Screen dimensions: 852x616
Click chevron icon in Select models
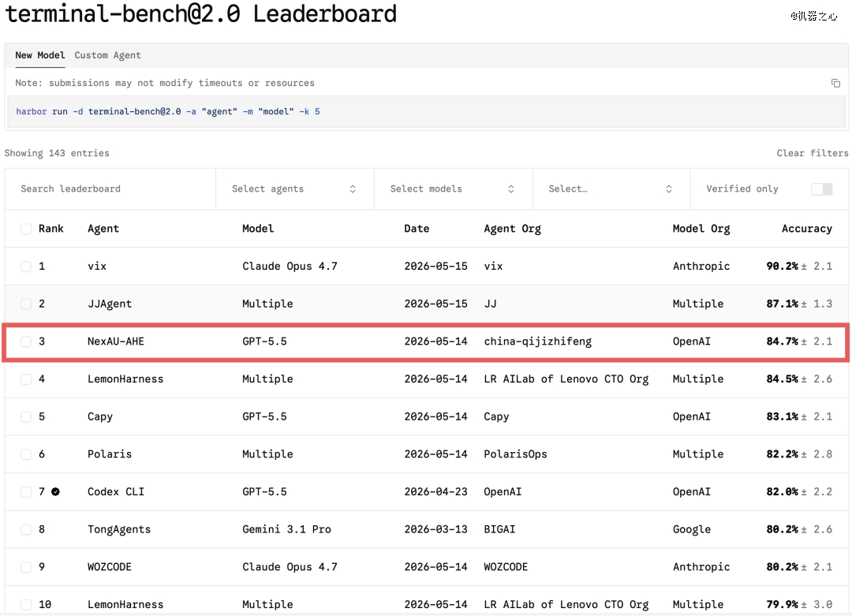(510, 189)
